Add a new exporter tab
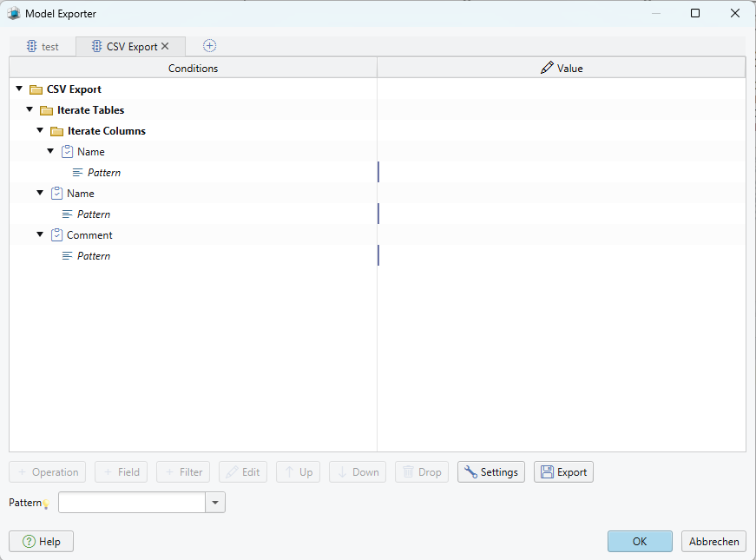This screenshot has height=560, width=756. 209,46
